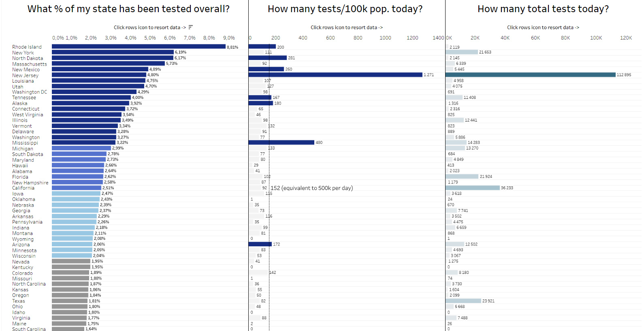Click the '152 (equivalent to 500k per day)' reference label
This screenshot has width=644, height=331.
[311, 188]
